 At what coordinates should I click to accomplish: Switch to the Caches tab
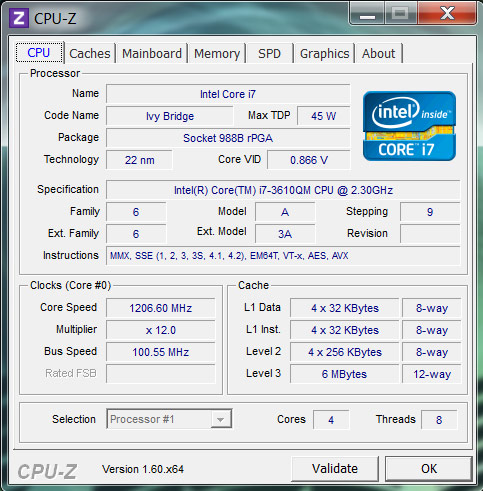[90, 53]
